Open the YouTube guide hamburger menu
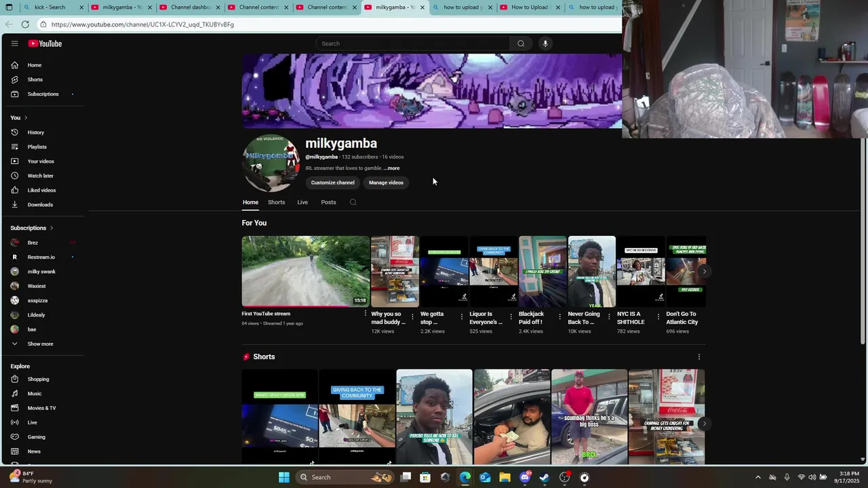 click(14, 43)
